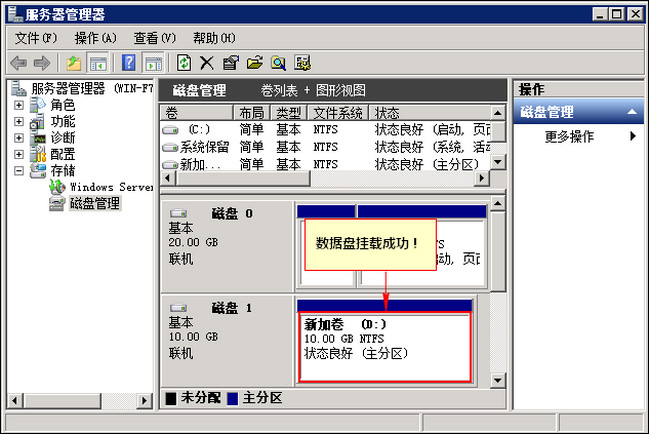This screenshot has height=434, width=649.
Task: Collapse the 存储 tree node
Action: click(19, 171)
